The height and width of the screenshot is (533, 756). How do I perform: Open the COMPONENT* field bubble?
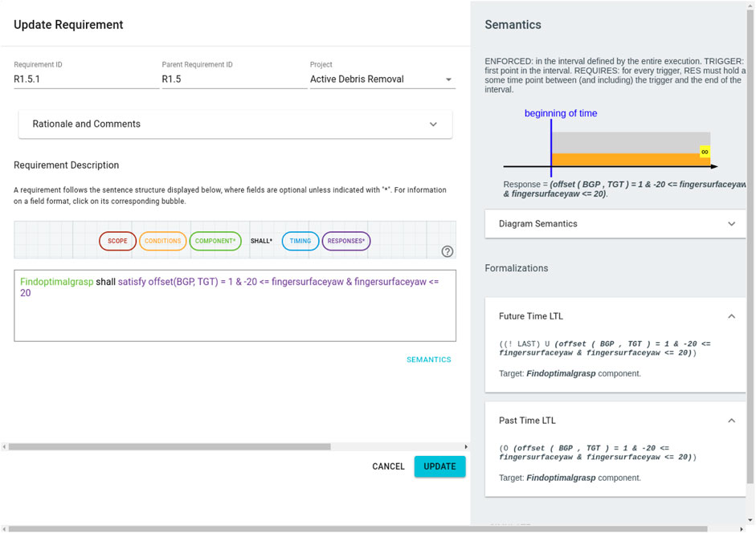(215, 241)
